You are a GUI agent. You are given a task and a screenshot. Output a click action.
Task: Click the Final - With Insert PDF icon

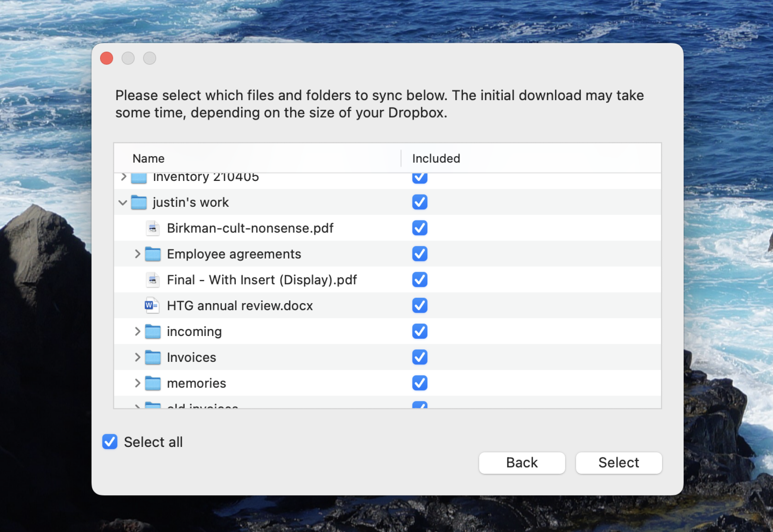[153, 280]
